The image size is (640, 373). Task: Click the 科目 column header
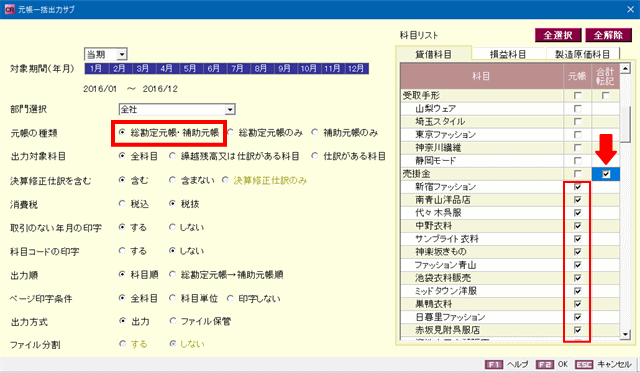(482, 76)
